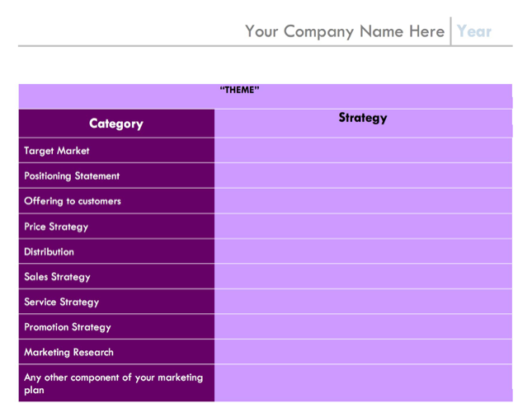Click the Year placeholder in header
Image resolution: width=532 pixels, height=417 pixels.
point(474,31)
